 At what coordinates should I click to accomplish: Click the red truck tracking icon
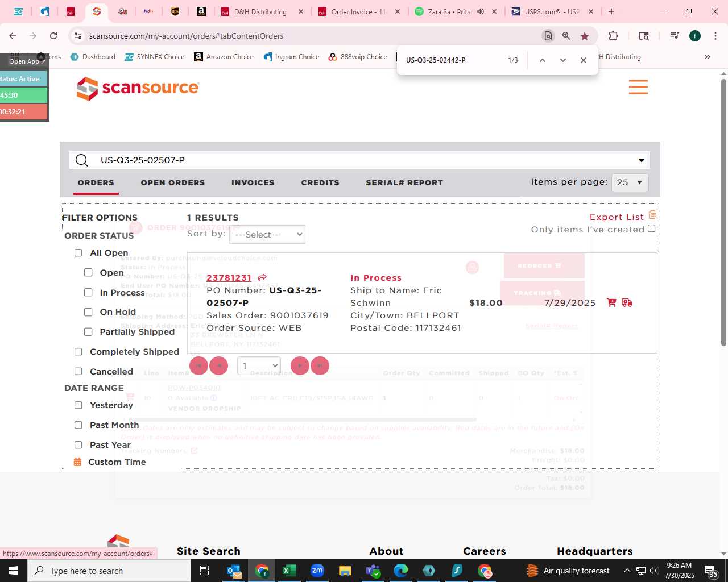[627, 302]
